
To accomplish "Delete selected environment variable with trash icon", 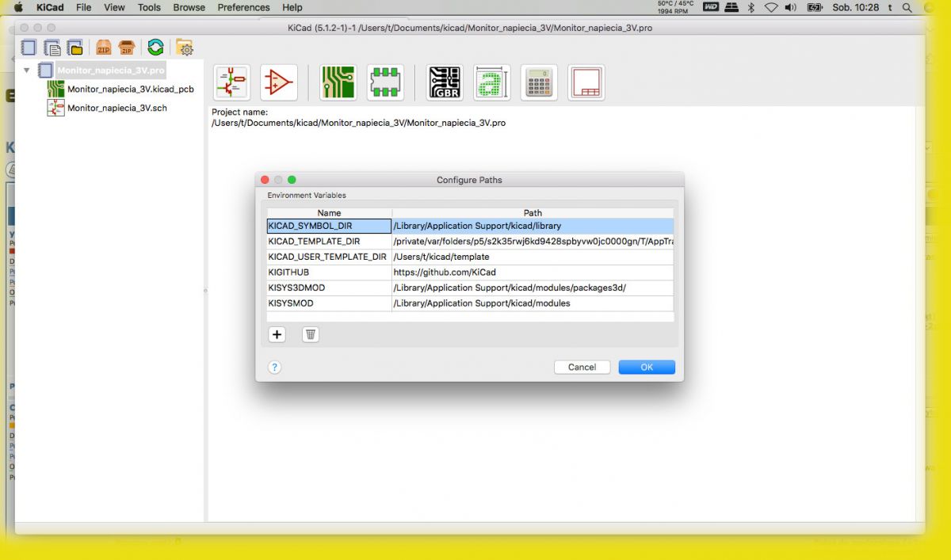I will (x=311, y=335).
